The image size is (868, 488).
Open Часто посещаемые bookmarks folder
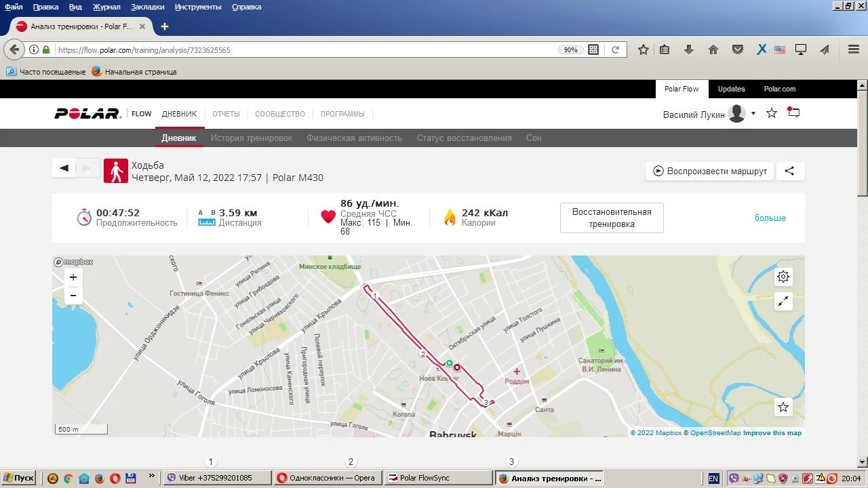46,71
